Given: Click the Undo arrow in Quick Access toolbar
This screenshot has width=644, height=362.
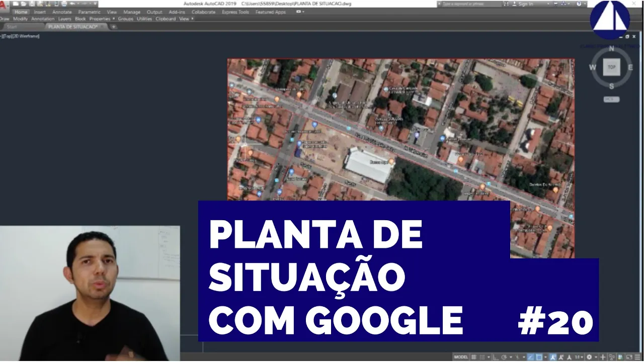Looking at the screenshot, I should click(x=72, y=4).
